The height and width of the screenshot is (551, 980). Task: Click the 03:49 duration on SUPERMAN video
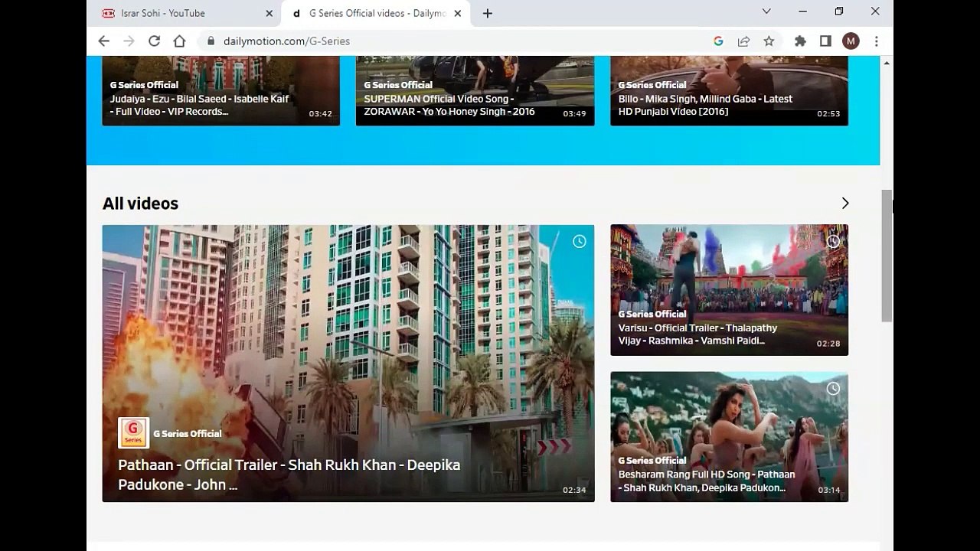coord(574,114)
